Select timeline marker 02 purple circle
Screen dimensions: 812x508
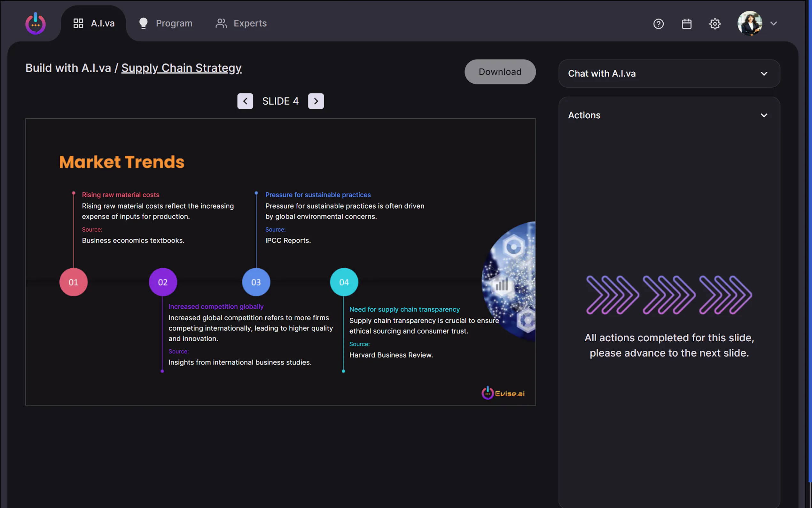pos(163,282)
